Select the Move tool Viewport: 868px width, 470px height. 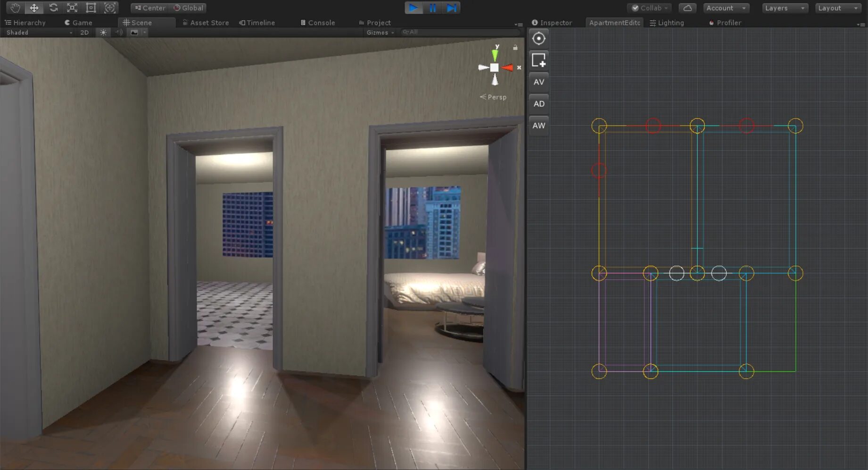click(34, 8)
